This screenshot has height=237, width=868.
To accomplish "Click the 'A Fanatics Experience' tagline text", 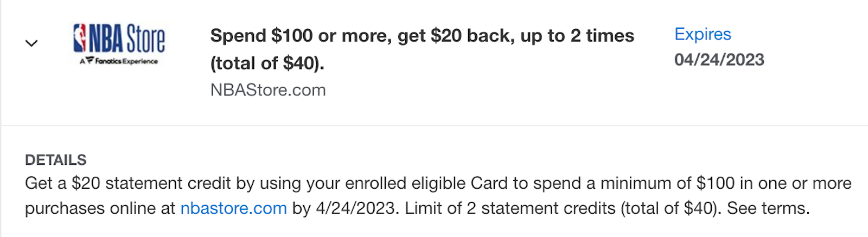I will 119,61.
